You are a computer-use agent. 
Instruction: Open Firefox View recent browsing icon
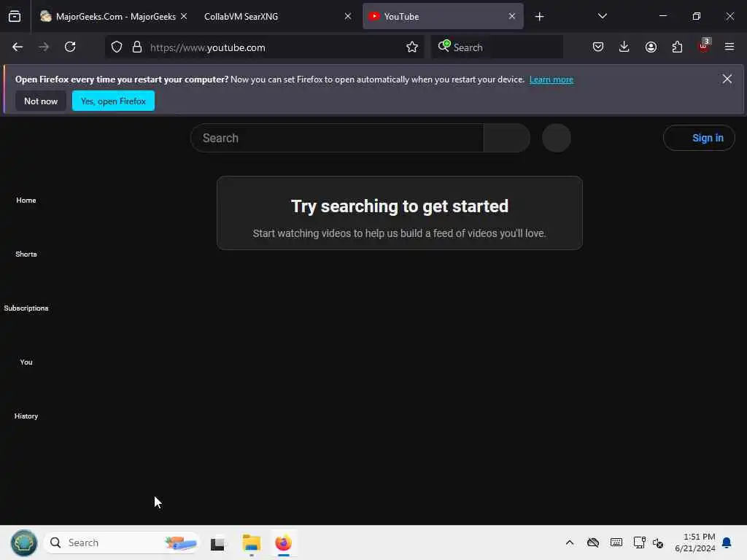[x=15, y=17]
